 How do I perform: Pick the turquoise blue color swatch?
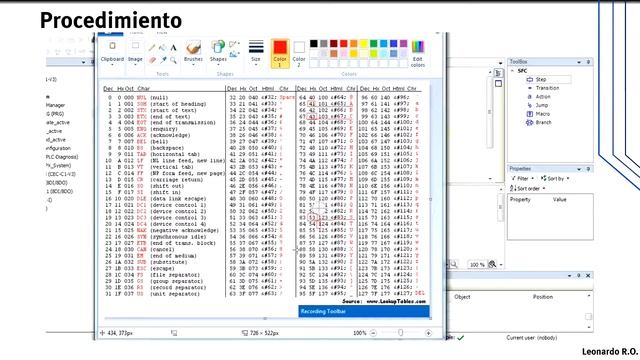click(x=384, y=44)
